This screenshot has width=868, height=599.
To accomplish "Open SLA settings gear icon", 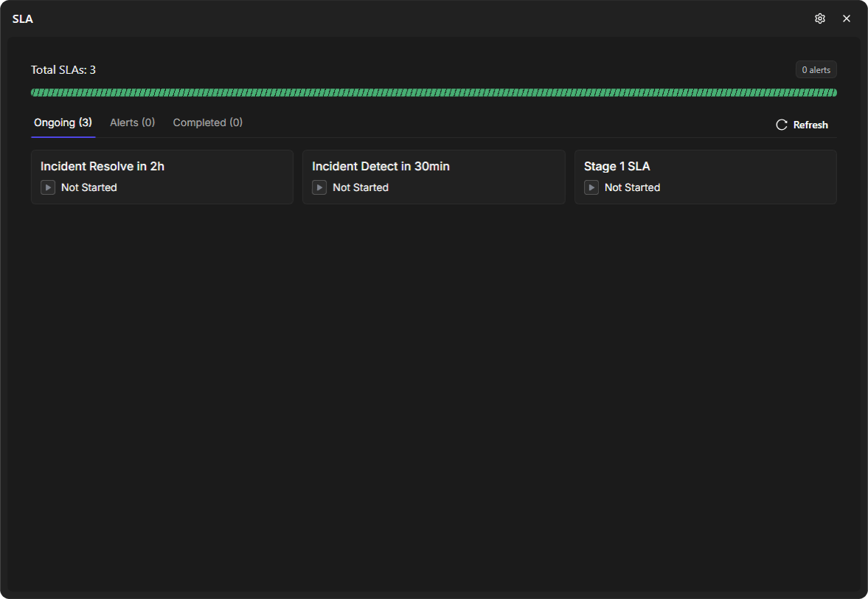I will pos(820,18).
